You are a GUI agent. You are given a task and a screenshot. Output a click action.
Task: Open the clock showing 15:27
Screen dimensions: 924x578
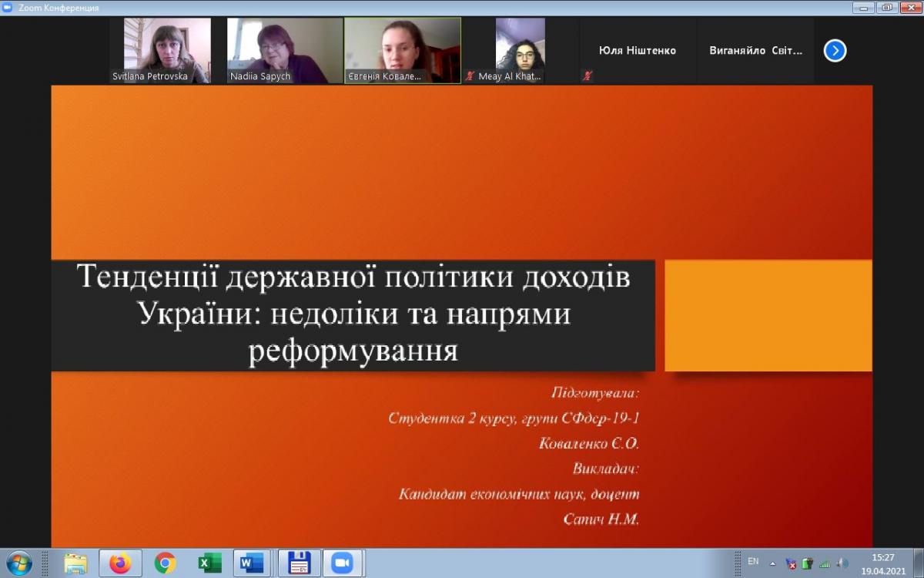(882, 563)
